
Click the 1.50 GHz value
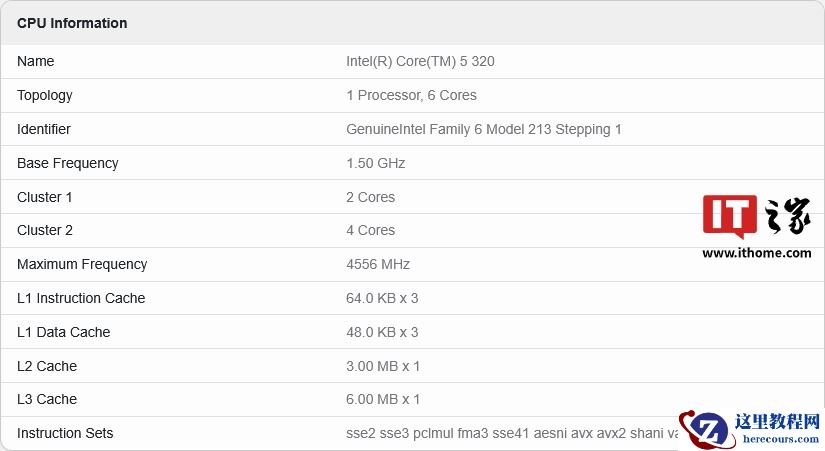pyautogui.click(x=375, y=163)
